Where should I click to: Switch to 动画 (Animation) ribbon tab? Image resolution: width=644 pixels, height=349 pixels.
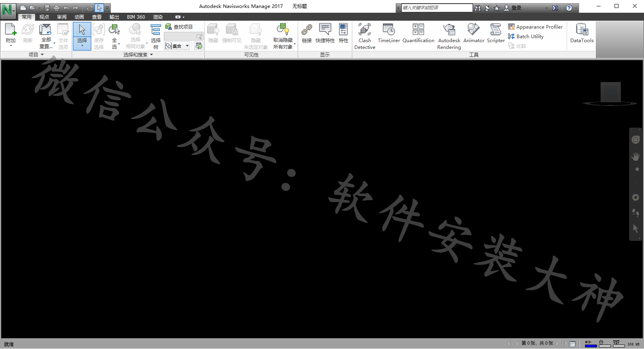79,17
